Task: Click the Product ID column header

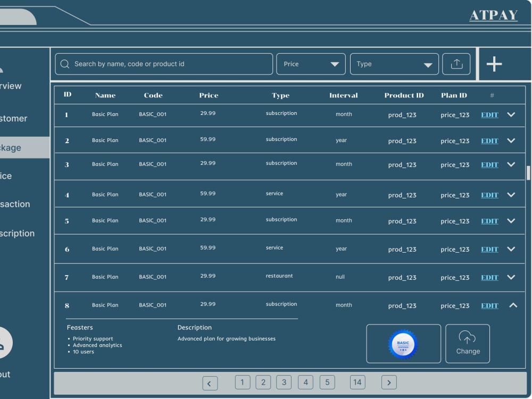Action: (404, 95)
